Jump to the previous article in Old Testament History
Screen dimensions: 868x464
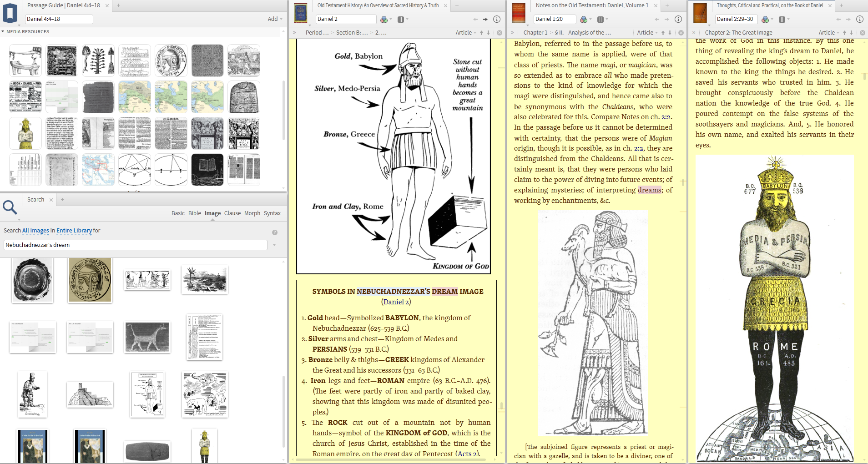pyautogui.click(x=481, y=33)
